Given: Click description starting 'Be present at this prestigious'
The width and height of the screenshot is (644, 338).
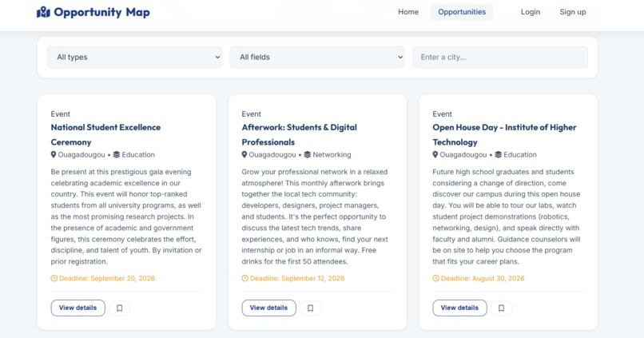Looking at the screenshot, I should click(x=126, y=217).
